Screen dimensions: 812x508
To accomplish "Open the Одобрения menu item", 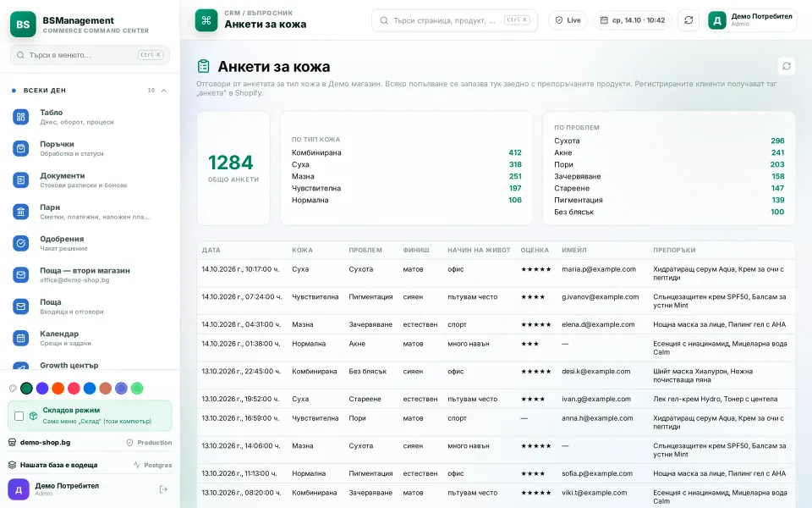I will 90,243.
